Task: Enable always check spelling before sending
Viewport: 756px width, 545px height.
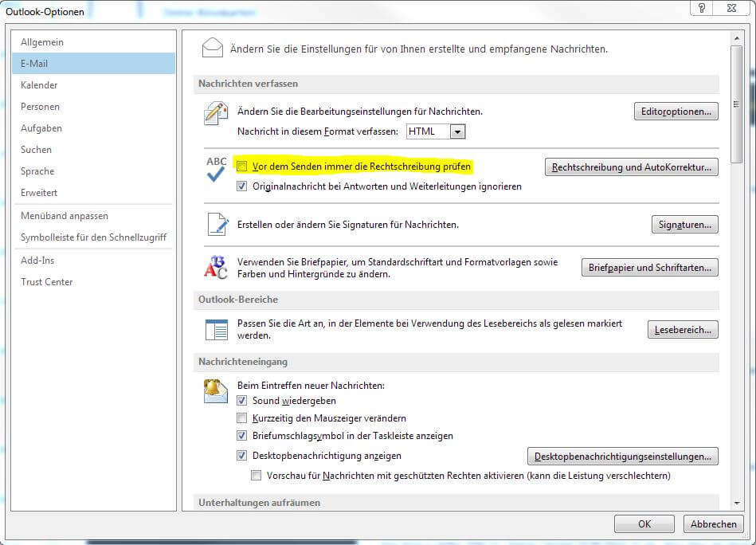Action: tap(242, 167)
